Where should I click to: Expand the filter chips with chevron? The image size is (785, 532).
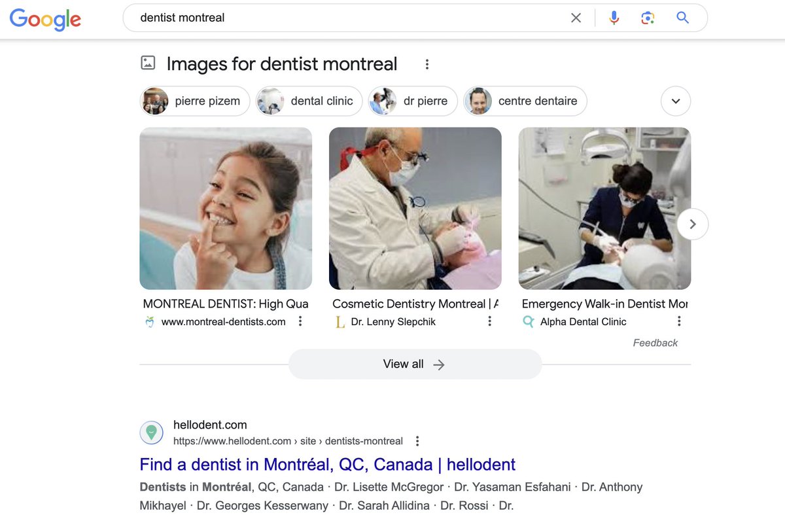[676, 101]
